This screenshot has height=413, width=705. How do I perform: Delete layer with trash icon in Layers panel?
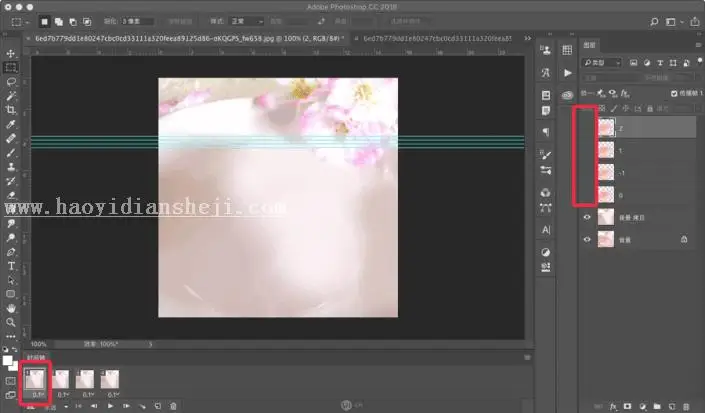click(x=686, y=406)
